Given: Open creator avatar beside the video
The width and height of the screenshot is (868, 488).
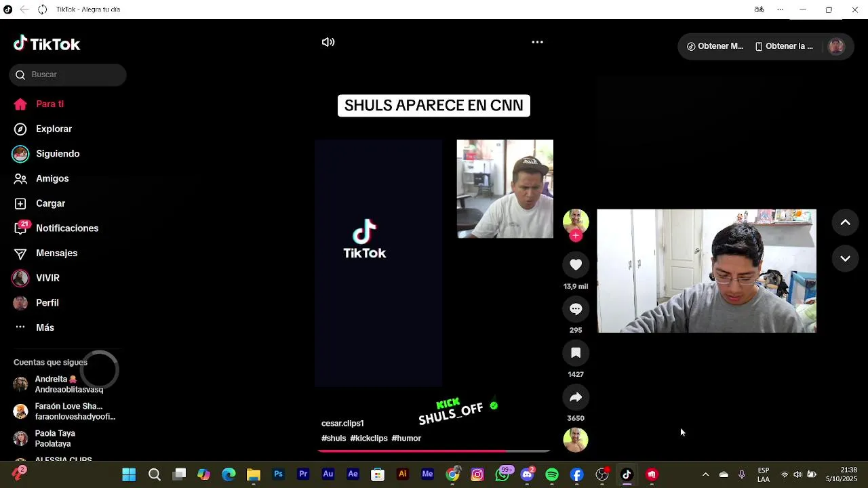Looking at the screenshot, I should (x=576, y=222).
